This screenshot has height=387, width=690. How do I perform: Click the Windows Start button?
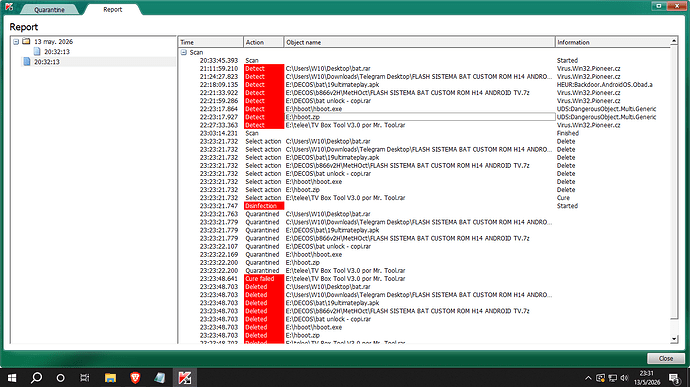coord(12,377)
